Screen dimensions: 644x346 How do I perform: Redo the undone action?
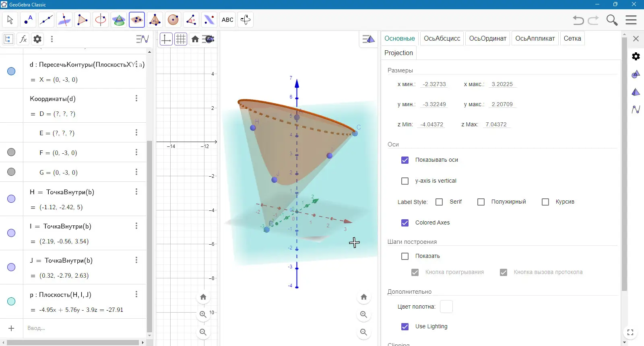coord(594,20)
